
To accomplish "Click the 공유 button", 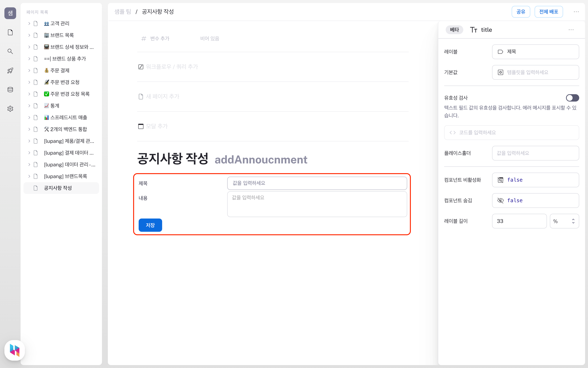I will (x=521, y=12).
